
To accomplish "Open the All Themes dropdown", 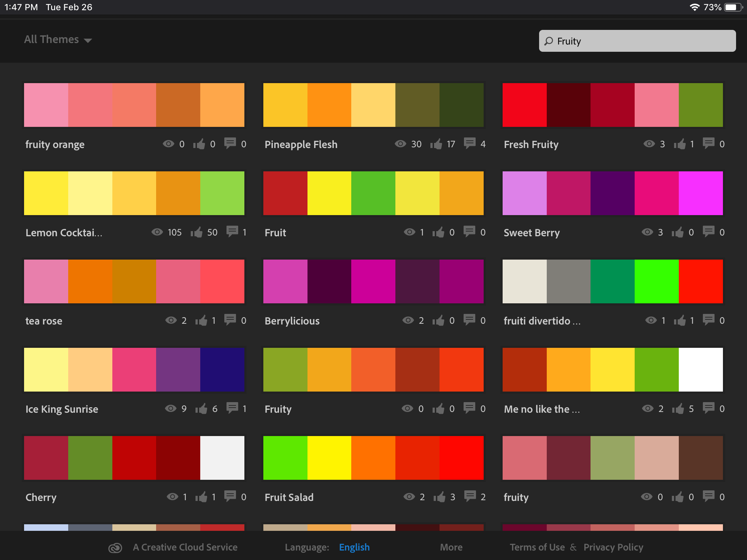I will coord(58,39).
